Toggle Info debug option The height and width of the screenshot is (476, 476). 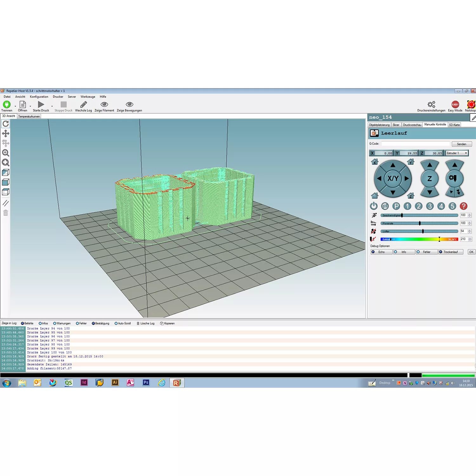pos(404,252)
